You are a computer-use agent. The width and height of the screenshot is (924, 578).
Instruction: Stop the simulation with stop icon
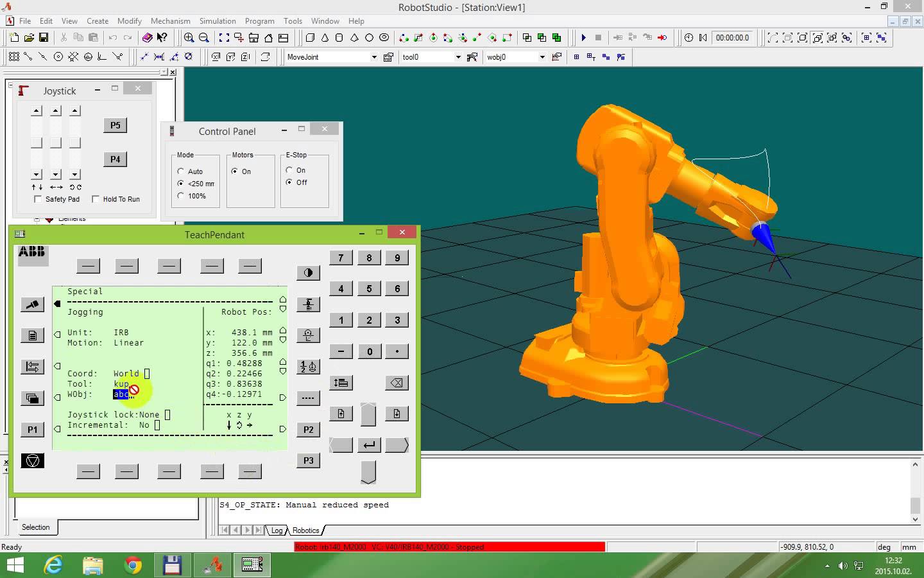click(x=598, y=38)
